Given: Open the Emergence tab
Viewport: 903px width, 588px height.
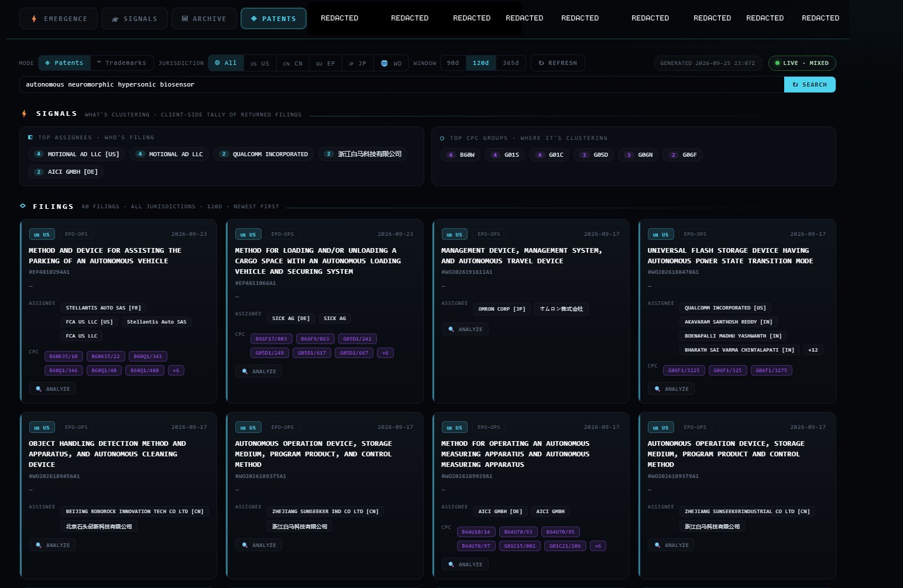Looking at the screenshot, I should (x=58, y=19).
